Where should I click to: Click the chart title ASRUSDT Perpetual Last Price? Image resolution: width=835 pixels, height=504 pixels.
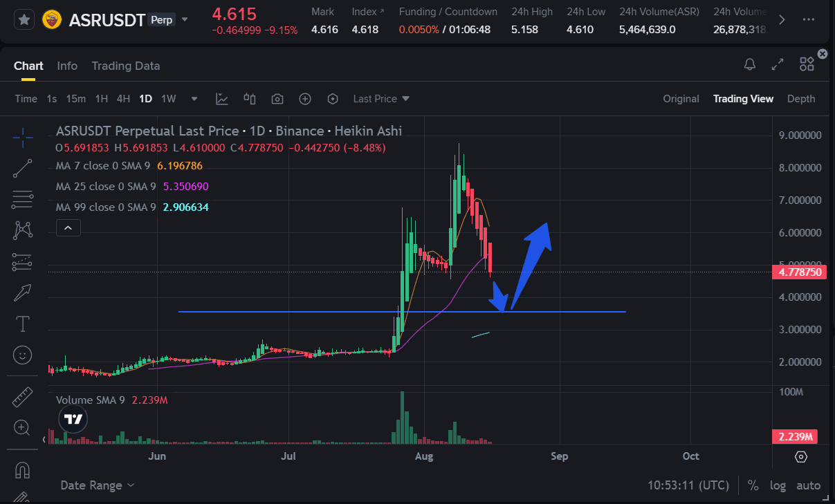[x=147, y=131]
